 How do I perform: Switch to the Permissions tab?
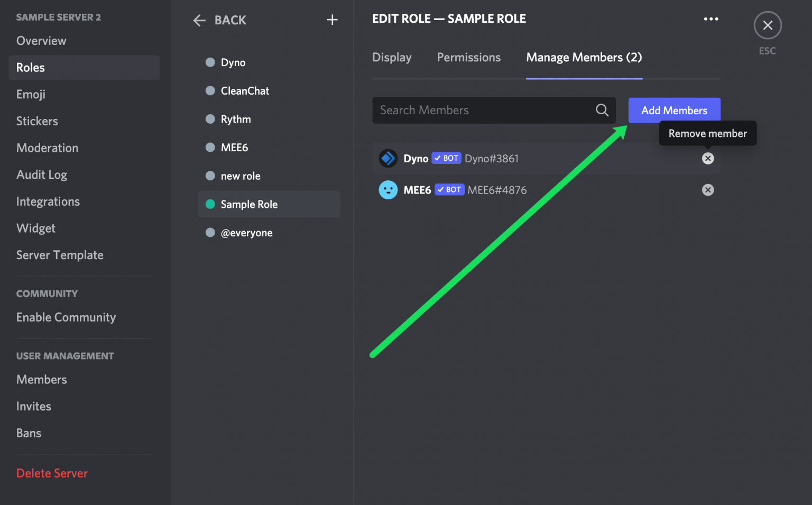pos(468,57)
